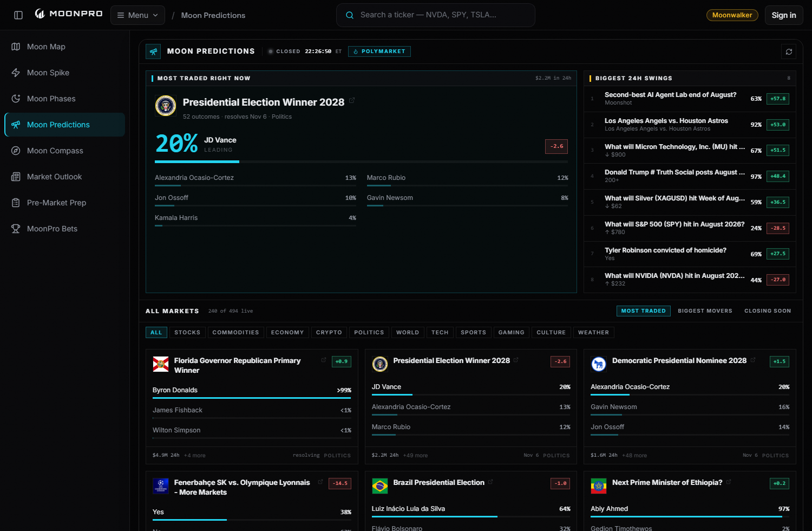Click the Moonwalker badge
Viewport: 812px width, 531px height.
pos(732,15)
